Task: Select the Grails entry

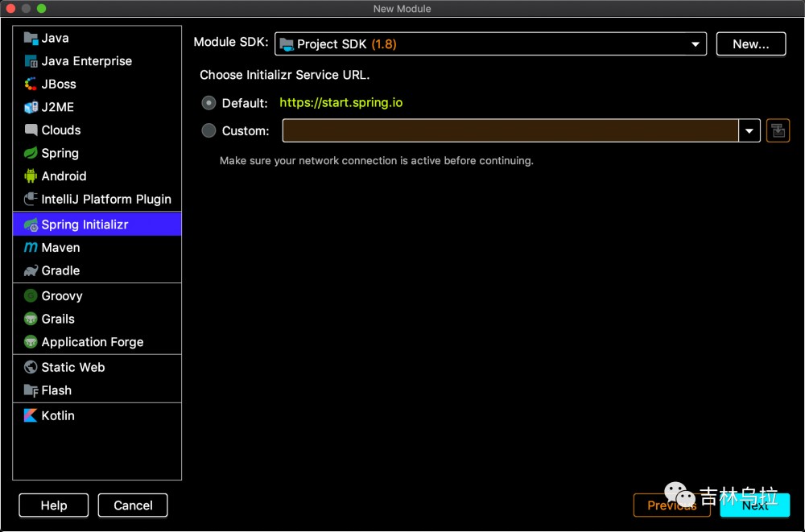Action: (97, 319)
